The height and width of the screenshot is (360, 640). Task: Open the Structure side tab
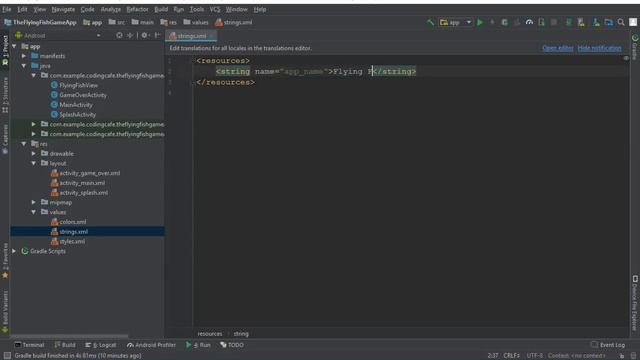click(5, 96)
